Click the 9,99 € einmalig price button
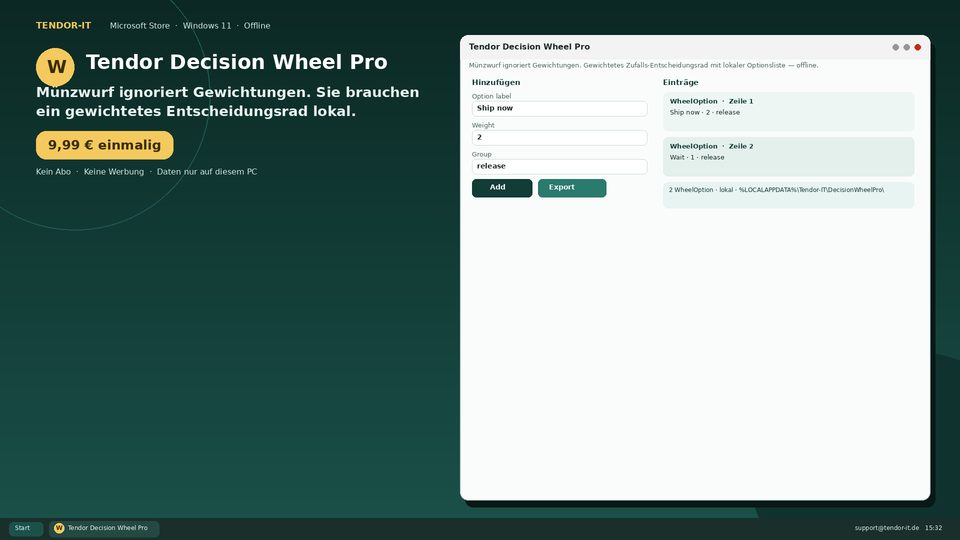This screenshot has width=960, height=540. click(105, 145)
